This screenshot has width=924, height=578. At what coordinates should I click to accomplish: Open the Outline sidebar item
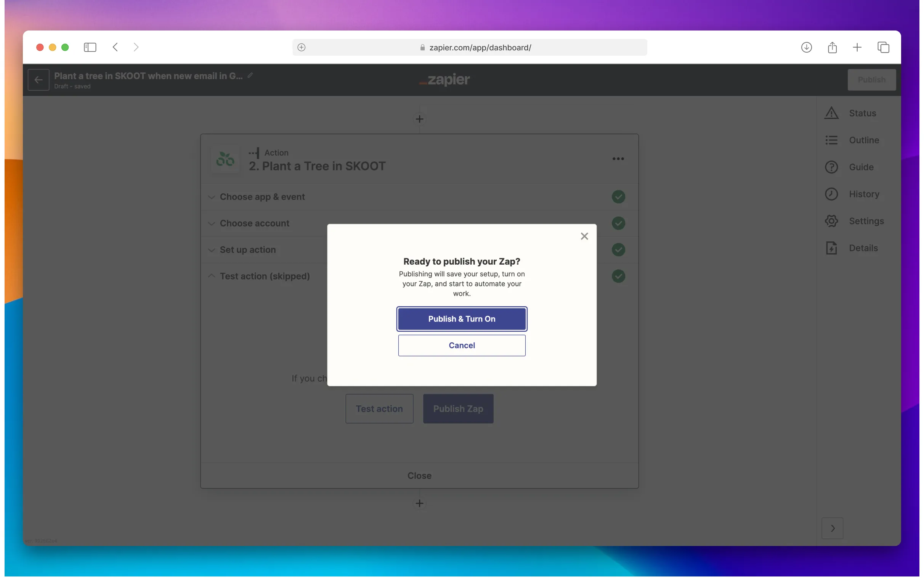click(x=863, y=140)
